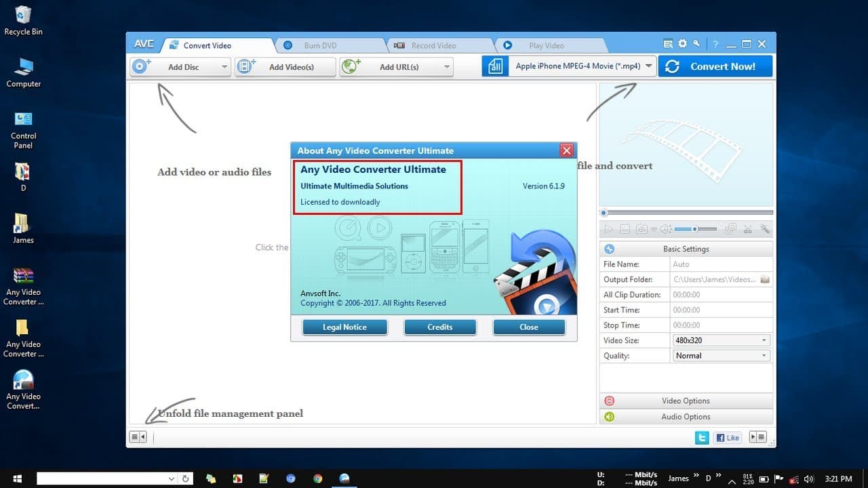Click the Add Disc button

(180, 67)
